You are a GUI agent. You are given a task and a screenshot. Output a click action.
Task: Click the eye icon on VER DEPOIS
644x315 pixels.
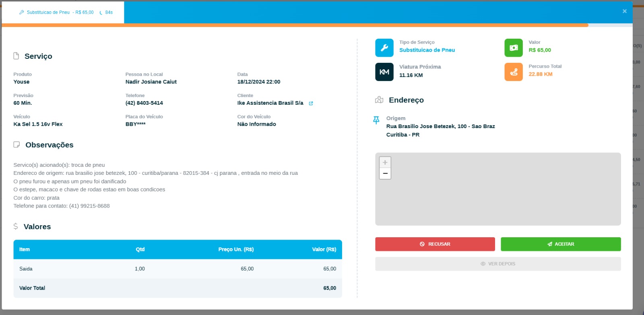[x=483, y=264]
